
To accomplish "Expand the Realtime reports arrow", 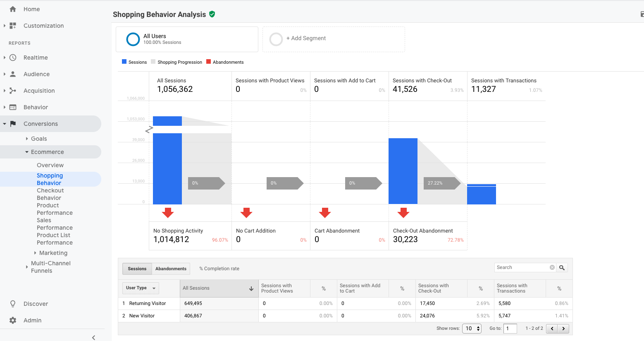I will (5, 58).
